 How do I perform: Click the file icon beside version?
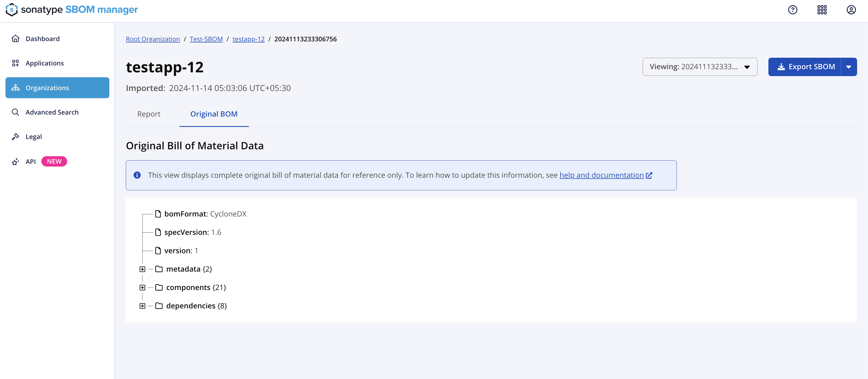pos(158,251)
